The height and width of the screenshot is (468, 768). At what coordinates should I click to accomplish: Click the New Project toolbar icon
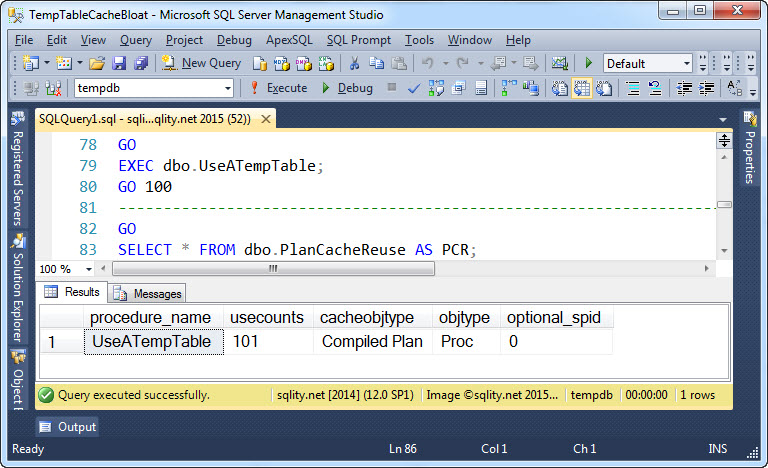tap(31, 63)
